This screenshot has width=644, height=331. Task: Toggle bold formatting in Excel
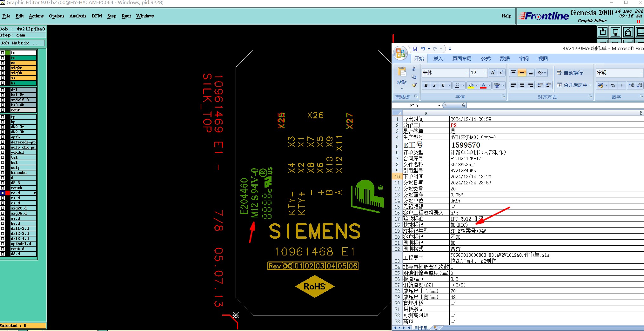(426, 85)
